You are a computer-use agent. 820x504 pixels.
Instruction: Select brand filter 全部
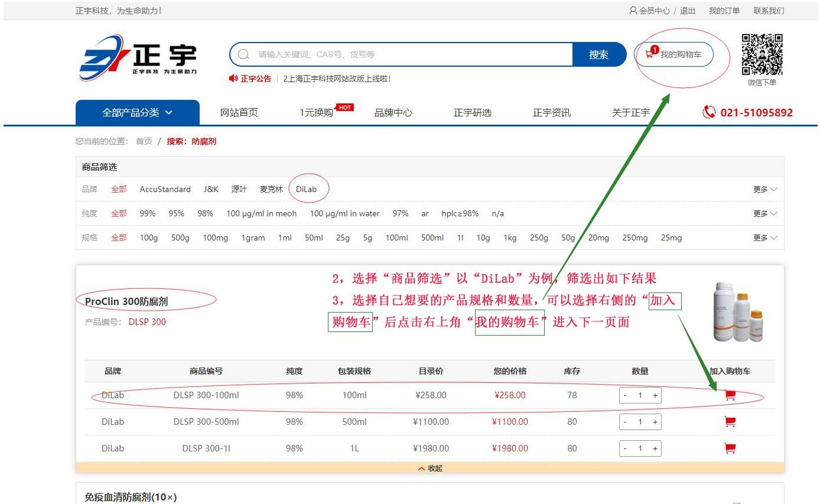pyautogui.click(x=119, y=189)
